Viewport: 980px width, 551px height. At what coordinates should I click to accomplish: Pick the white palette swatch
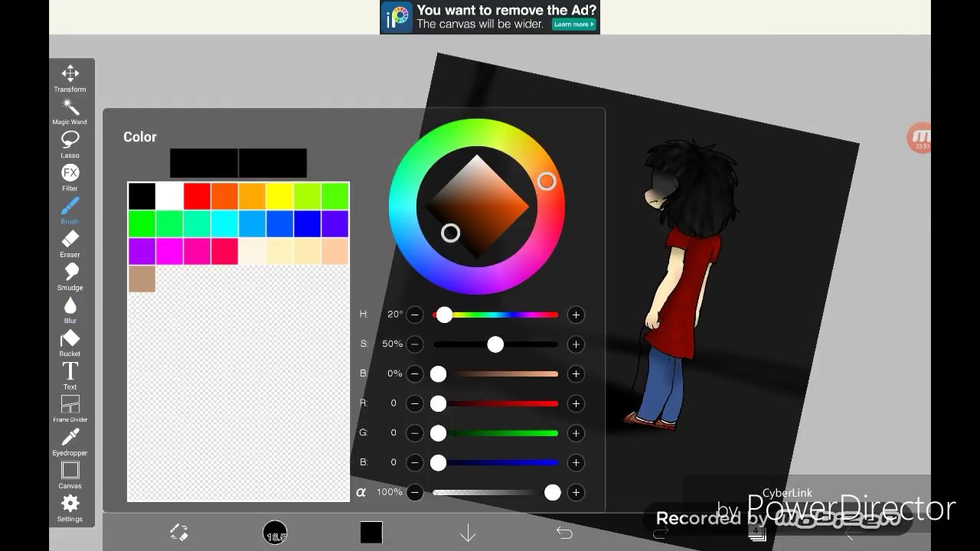point(169,196)
